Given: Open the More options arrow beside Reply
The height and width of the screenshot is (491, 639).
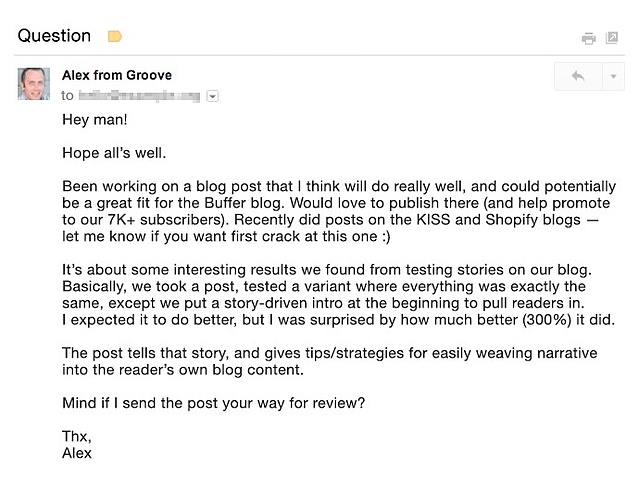Looking at the screenshot, I should [613, 76].
